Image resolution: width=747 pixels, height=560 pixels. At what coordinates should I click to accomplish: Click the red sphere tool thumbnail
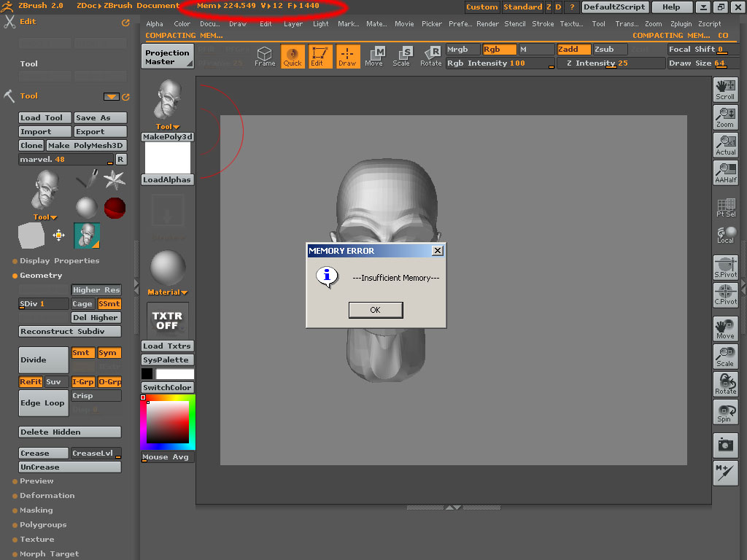point(115,208)
